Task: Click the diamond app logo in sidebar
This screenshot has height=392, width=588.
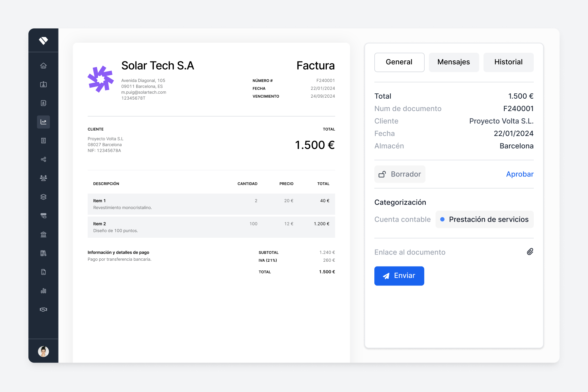Action: coord(43,41)
